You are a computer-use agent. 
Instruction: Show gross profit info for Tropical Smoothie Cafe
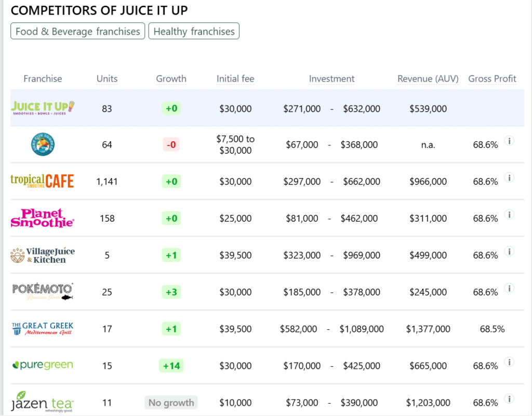click(x=509, y=177)
